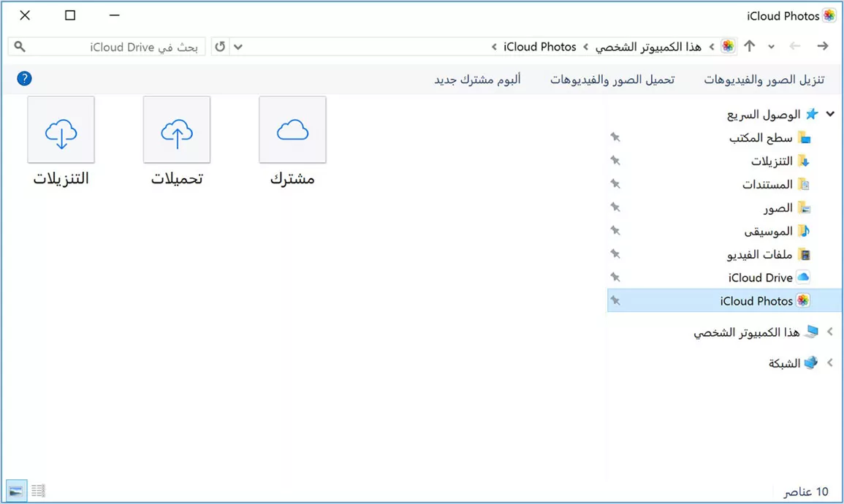The height and width of the screenshot is (504, 844).
Task: Open التنزيلات in quick access sidebar
Action: click(772, 161)
